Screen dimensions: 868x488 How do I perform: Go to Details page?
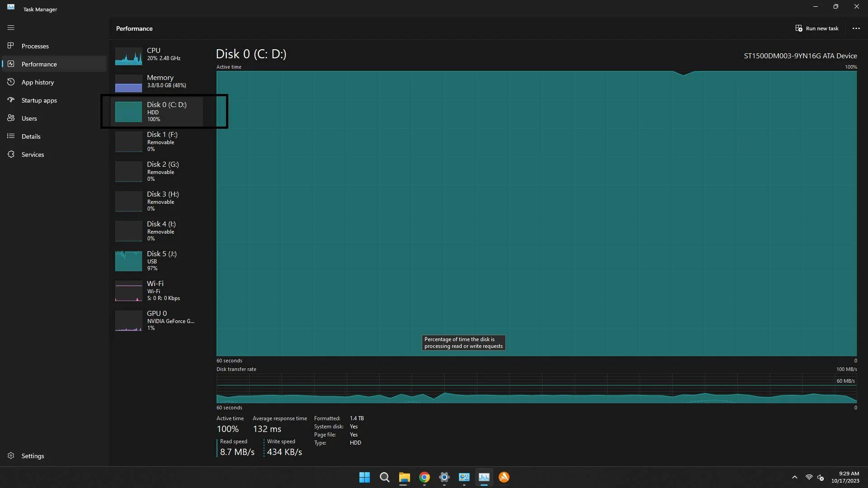pyautogui.click(x=54, y=136)
